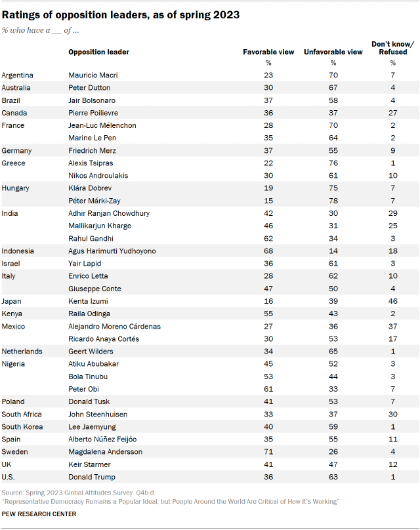420x530 pixels.
Task: Click the Pew Research Center footer label
Action: 39,514
